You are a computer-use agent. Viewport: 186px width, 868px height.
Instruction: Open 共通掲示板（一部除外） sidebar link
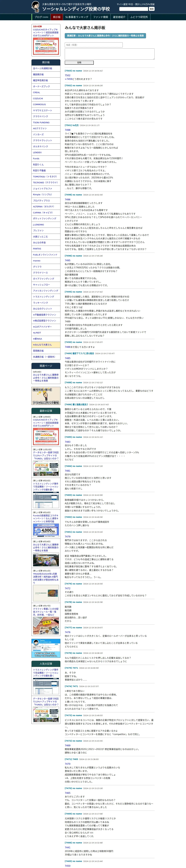[46, 357]
